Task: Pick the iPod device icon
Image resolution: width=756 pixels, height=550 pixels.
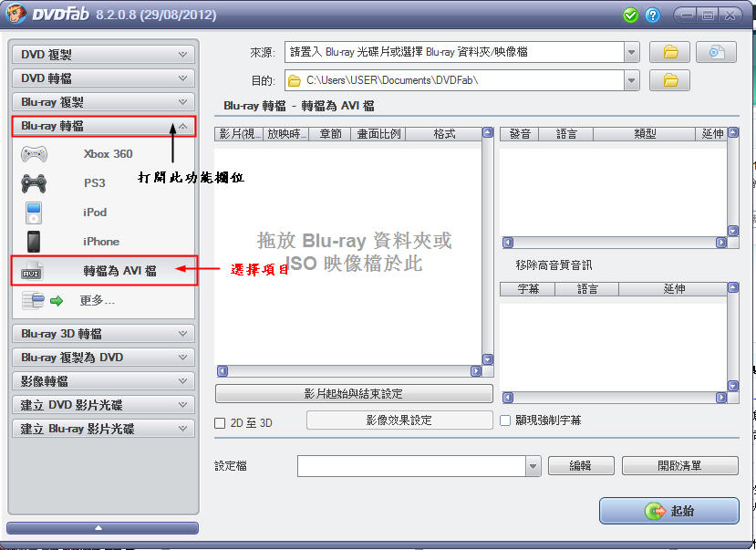Action: (x=34, y=213)
